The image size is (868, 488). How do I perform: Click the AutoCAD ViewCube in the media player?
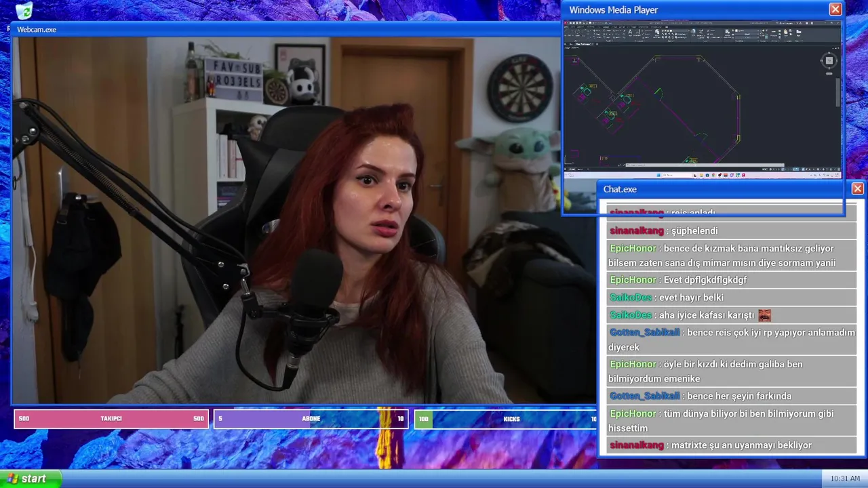coord(829,60)
